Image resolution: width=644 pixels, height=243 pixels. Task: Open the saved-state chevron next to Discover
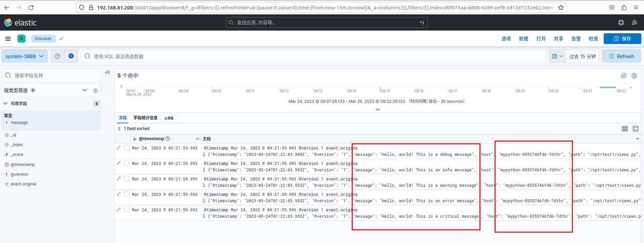click(x=61, y=39)
